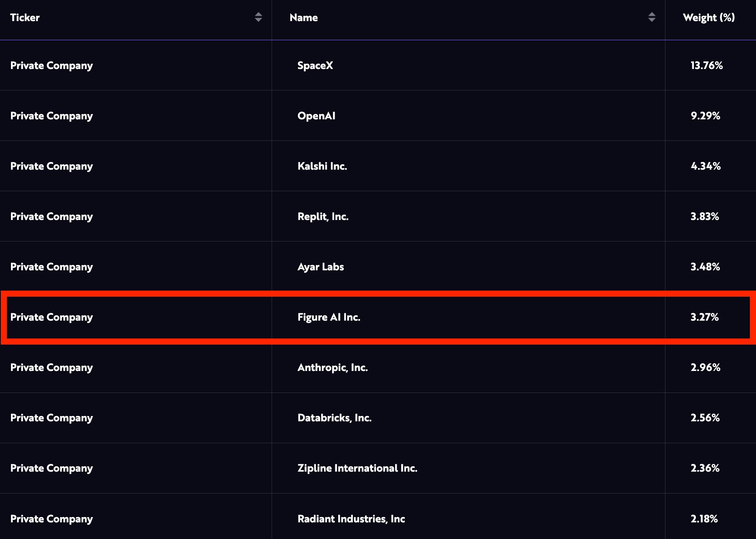The height and width of the screenshot is (539, 756).
Task: Click the 2.18% weight value
Action: pyautogui.click(x=704, y=519)
